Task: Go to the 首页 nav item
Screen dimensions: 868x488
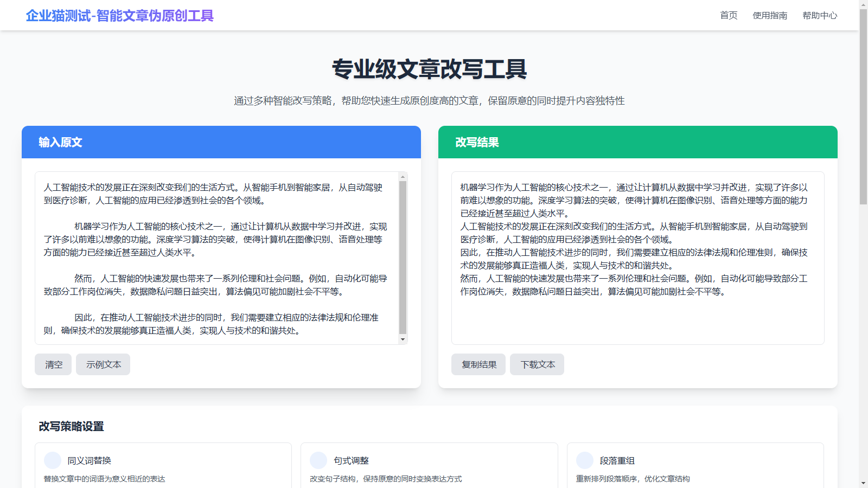Action: point(728,16)
